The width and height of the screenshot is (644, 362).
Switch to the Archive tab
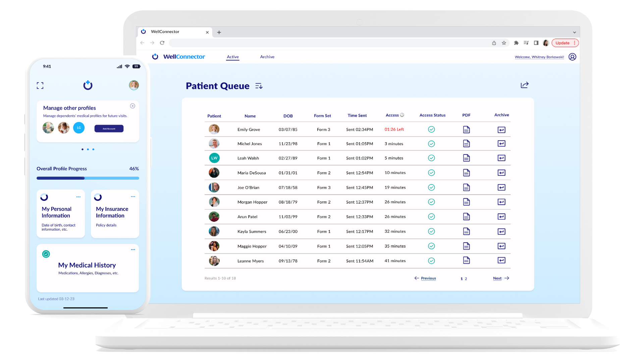[267, 57]
